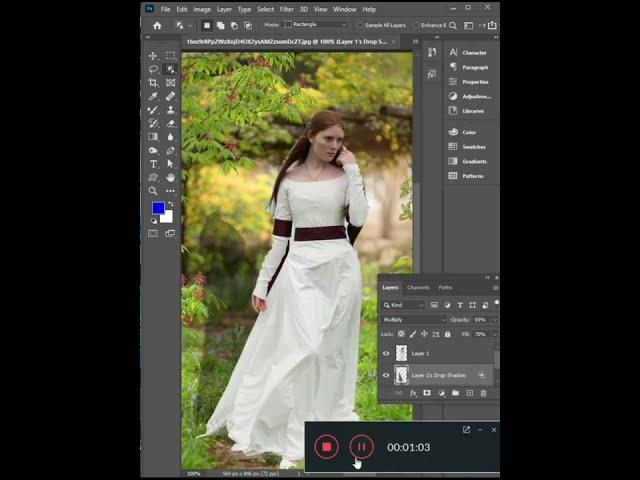Select the Object Selection tool
Screen dimensions: 640x480
coord(171,69)
